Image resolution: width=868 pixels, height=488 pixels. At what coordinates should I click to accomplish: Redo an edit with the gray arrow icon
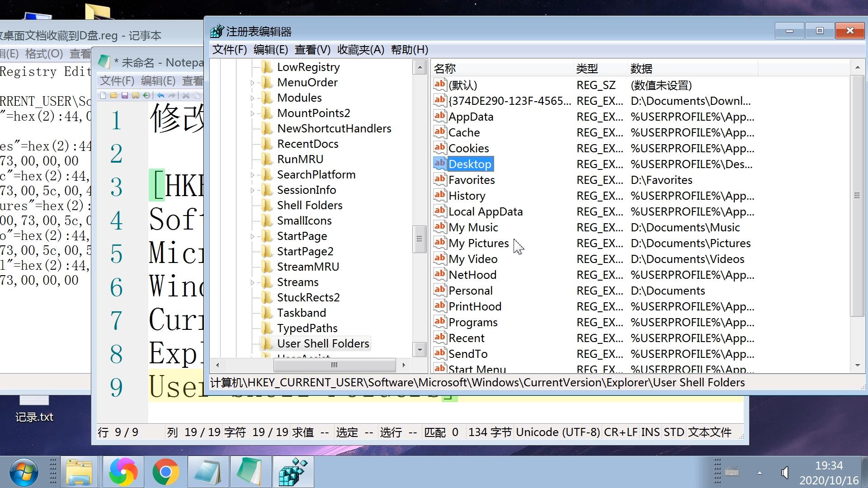[x=172, y=95]
